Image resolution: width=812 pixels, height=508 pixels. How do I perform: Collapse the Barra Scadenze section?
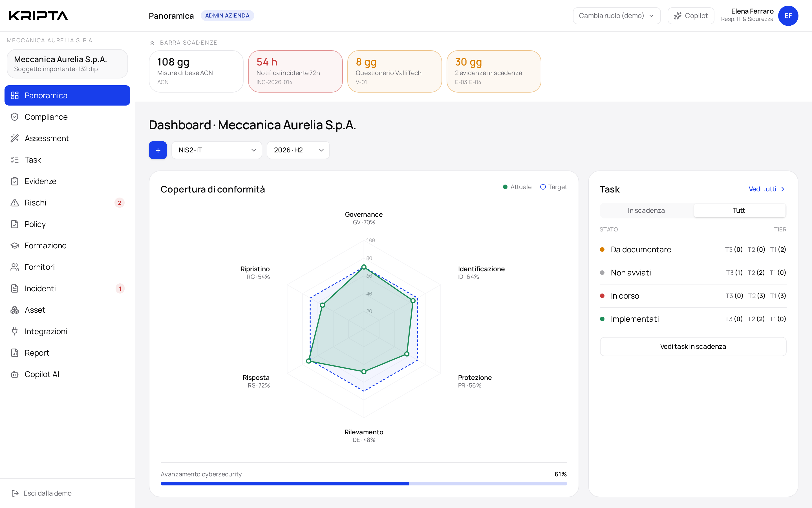coord(152,43)
